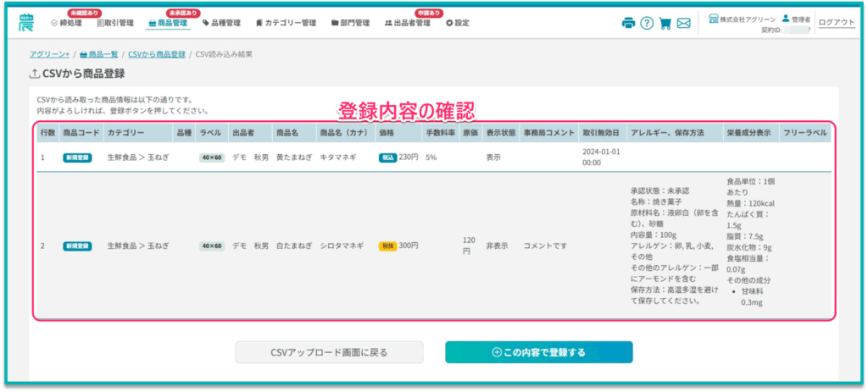Click the 管理者 user profile icon
This screenshot has width=868, height=392.
pyautogui.click(x=786, y=18)
